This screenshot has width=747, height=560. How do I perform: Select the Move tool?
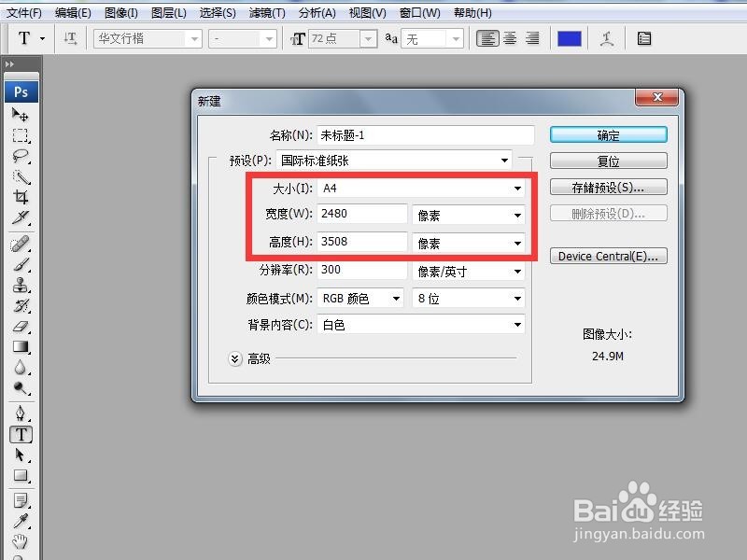pos(21,116)
